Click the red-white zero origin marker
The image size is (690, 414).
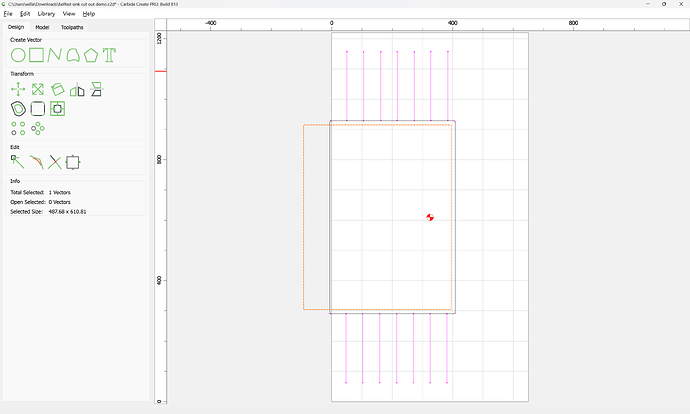point(430,217)
